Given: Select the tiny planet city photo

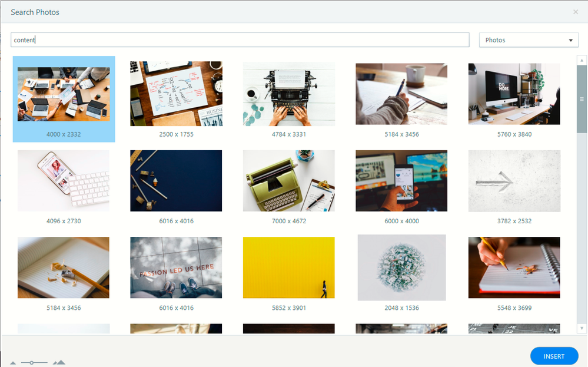Looking at the screenshot, I should coord(401,267).
